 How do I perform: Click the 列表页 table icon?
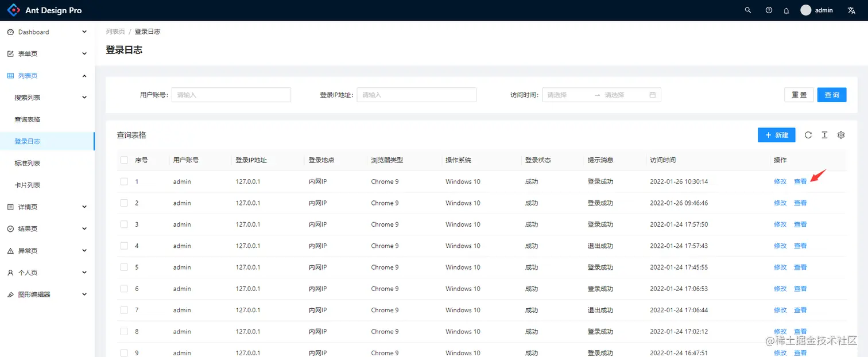10,76
